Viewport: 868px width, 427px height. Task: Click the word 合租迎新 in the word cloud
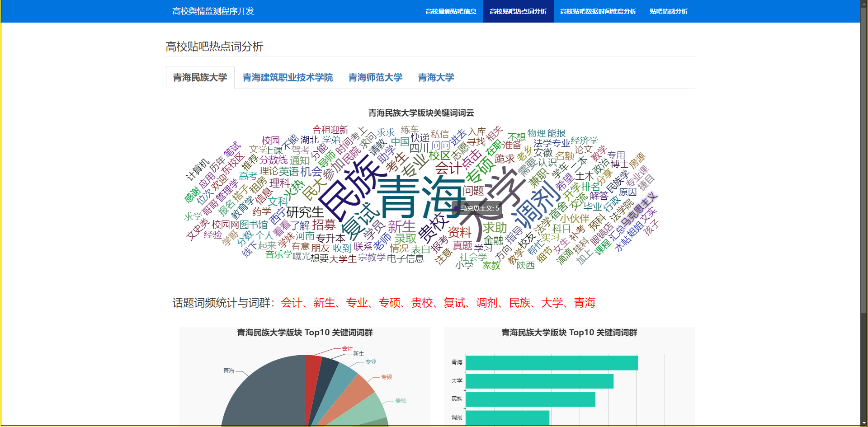tap(330, 130)
